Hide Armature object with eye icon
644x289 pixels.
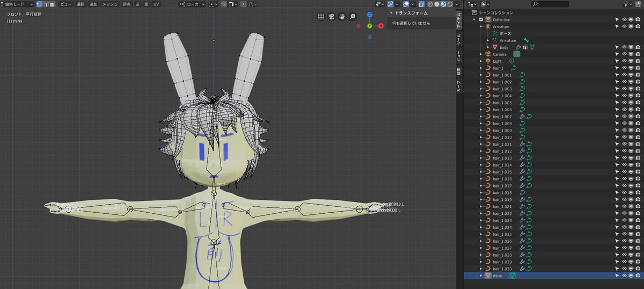(625, 26)
